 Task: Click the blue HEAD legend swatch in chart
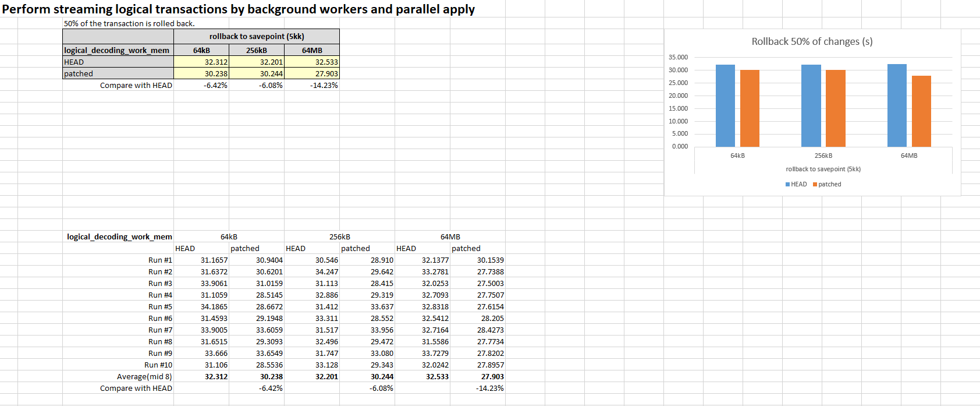(787, 185)
